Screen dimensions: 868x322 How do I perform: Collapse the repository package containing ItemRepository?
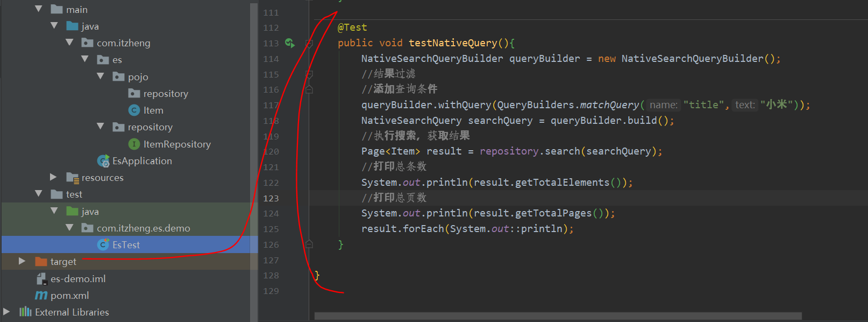coord(101,127)
